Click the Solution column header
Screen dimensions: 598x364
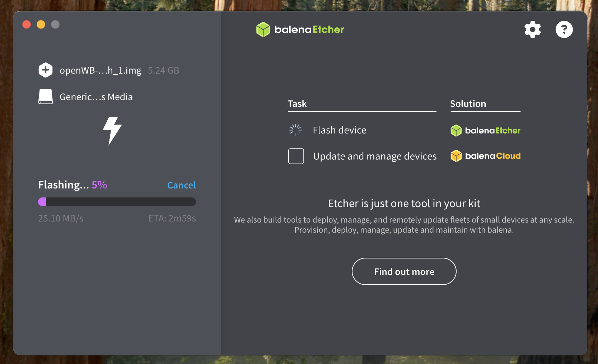point(468,104)
